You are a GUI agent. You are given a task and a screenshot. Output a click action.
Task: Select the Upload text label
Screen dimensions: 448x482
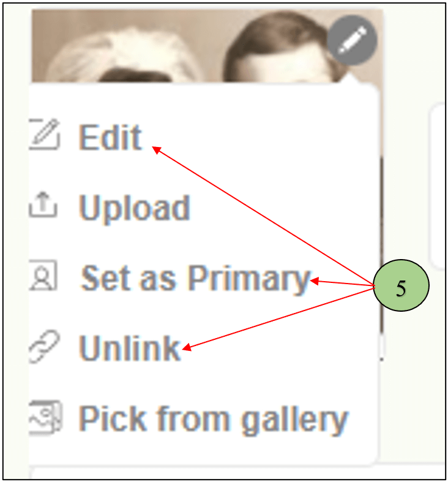(135, 208)
